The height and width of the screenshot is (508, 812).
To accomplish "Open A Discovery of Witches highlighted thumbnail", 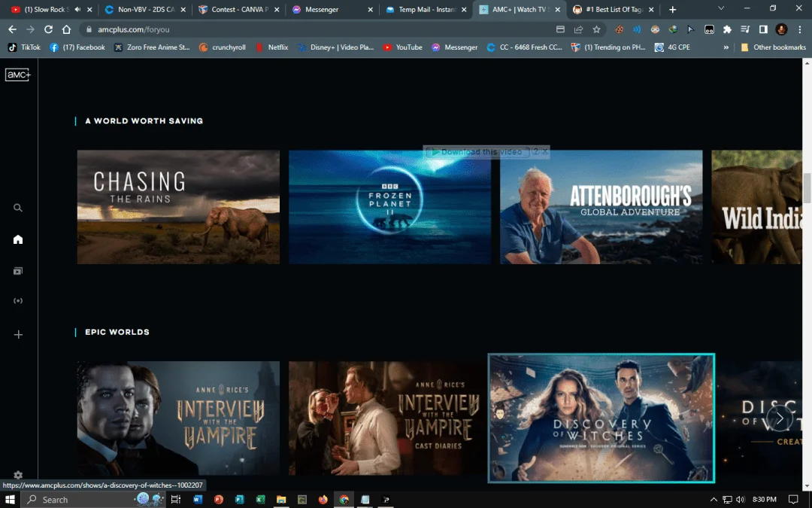I will pyautogui.click(x=601, y=418).
